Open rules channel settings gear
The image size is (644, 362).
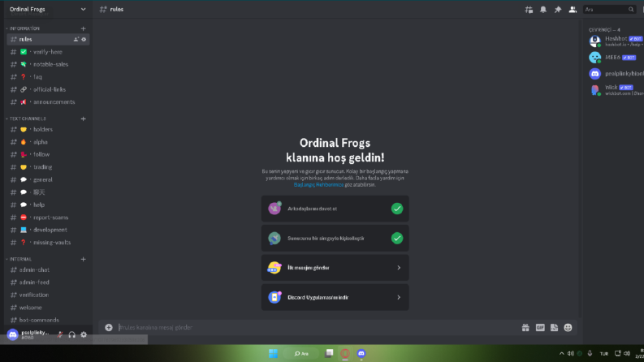(84, 40)
